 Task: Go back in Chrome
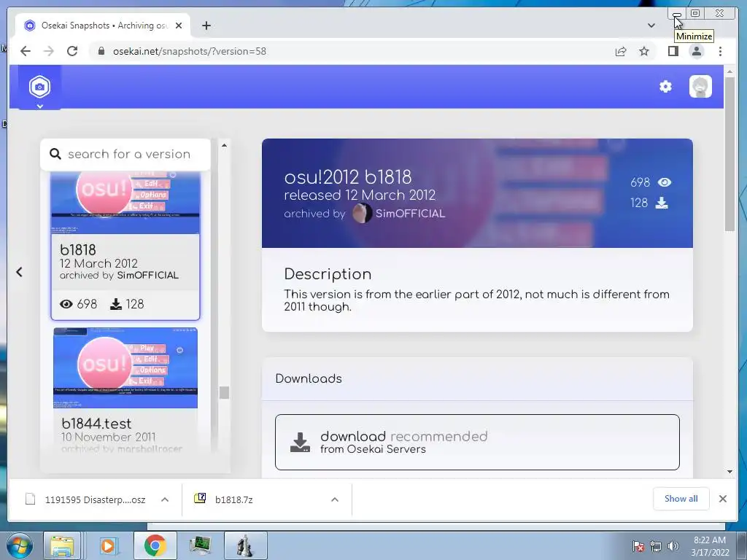[x=26, y=51]
